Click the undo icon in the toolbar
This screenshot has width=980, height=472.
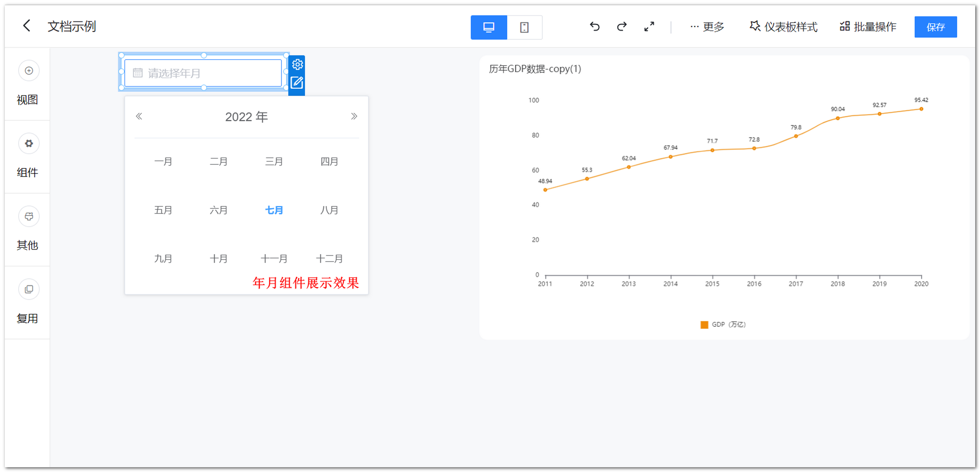click(594, 27)
